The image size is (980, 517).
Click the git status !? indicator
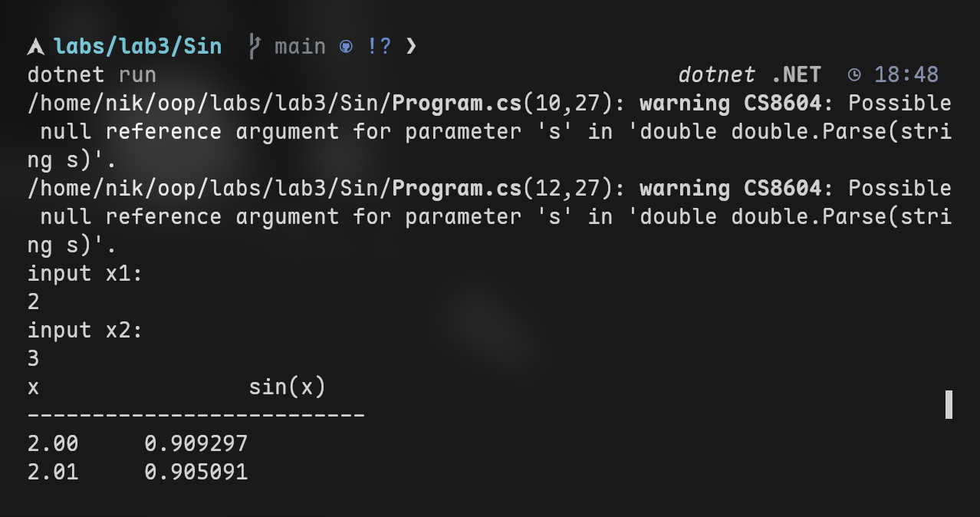379,47
